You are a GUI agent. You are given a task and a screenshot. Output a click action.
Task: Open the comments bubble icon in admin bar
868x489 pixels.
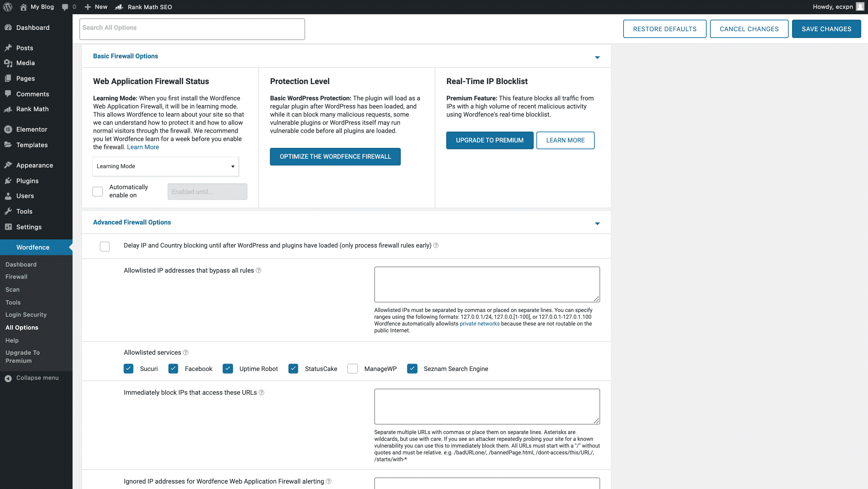(x=65, y=7)
